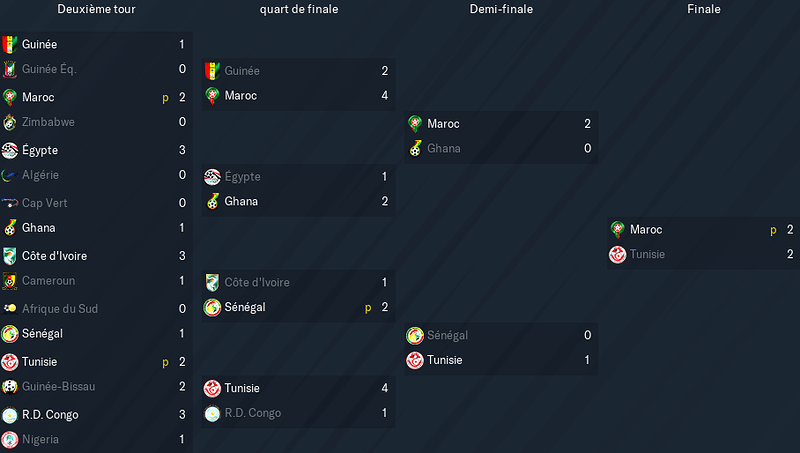800x453 pixels.
Task: Click Afrique du Sud crest icon
Action: (x=10, y=309)
